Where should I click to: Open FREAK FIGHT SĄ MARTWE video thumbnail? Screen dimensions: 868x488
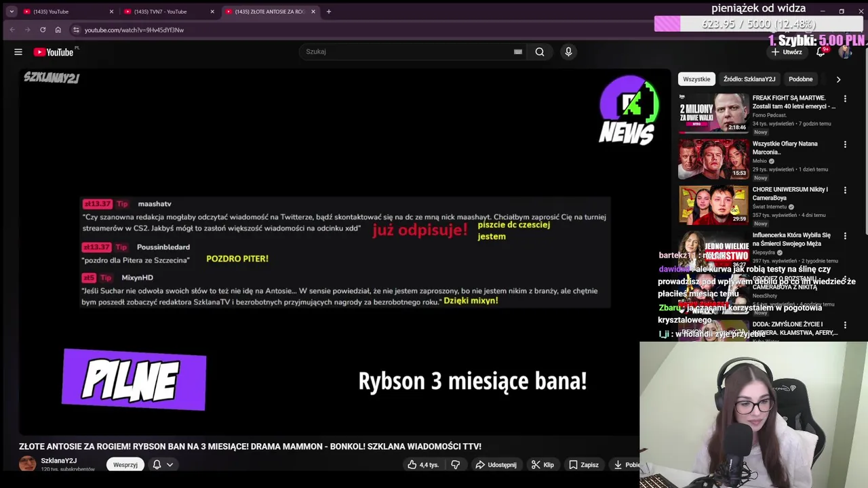(713, 113)
